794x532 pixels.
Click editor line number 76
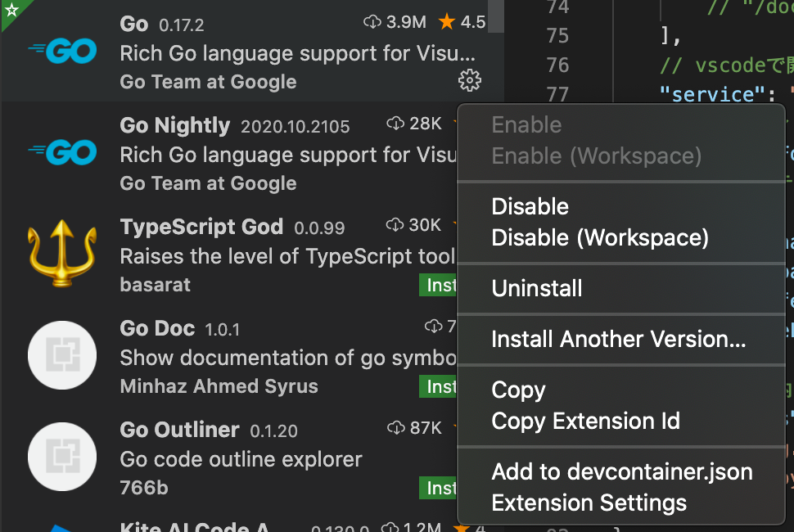point(557,65)
